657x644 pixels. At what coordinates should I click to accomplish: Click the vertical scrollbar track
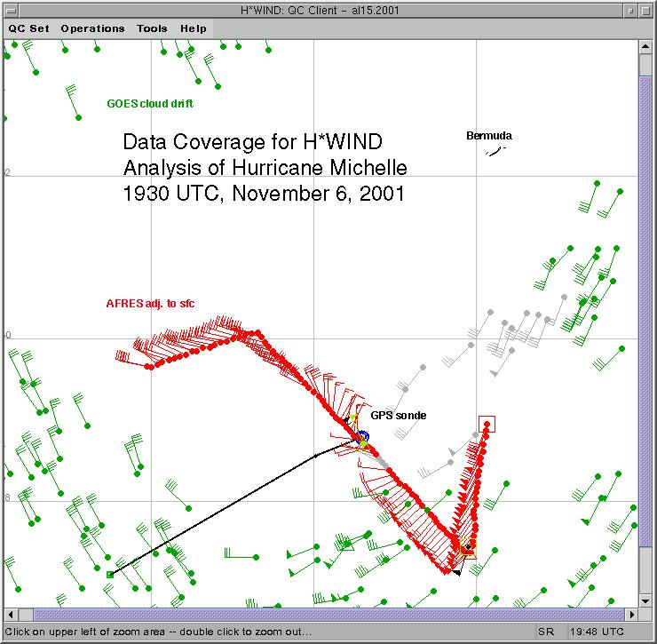click(645, 355)
